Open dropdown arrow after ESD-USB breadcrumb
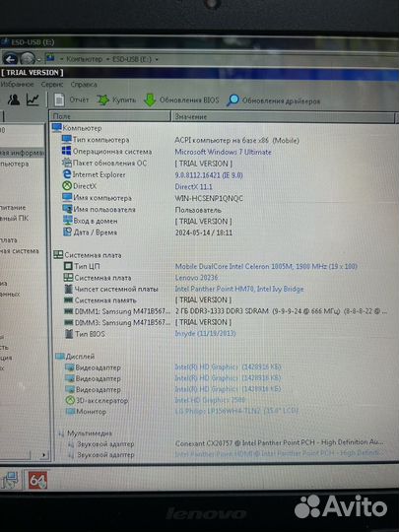 pos(157,59)
